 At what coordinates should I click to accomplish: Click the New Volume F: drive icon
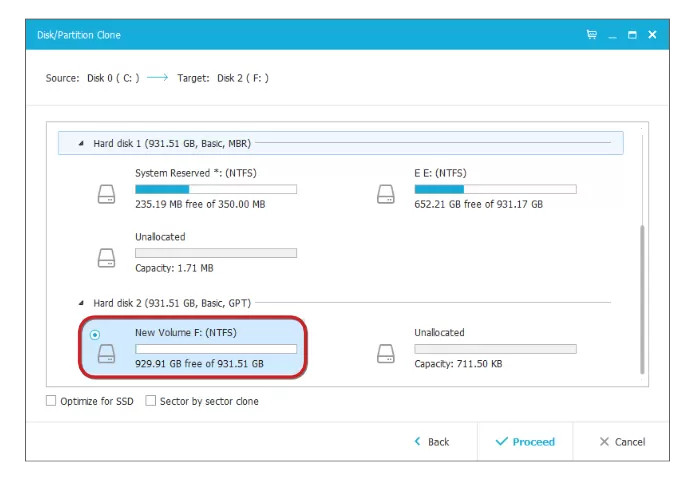pyautogui.click(x=106, y=352)
